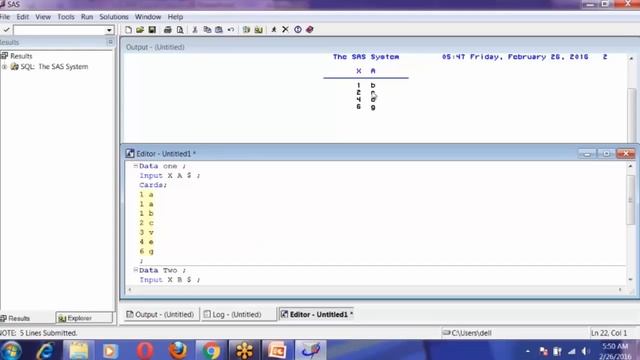Click the Copy toolbar icon
The width and height of the screenshot is (640, 360).
(207, 30)
